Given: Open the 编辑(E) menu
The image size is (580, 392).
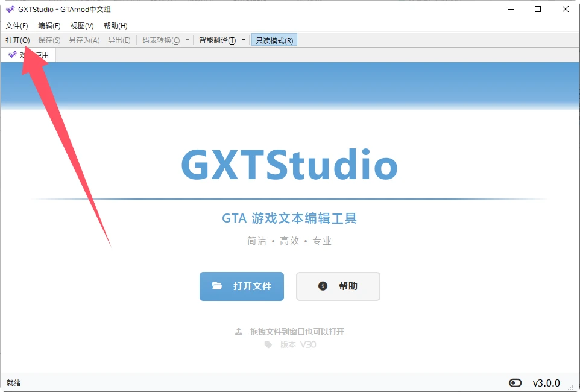Looking at the screenshot, I should pyautogui.click(x=49, y=25).
